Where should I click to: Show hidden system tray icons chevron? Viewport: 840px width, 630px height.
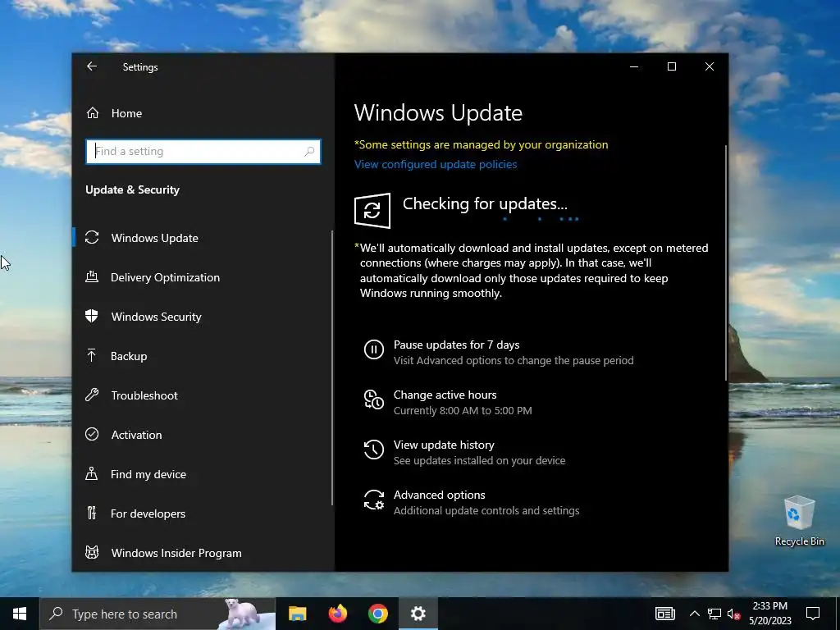pyautogui.click(x=694, y=614)
